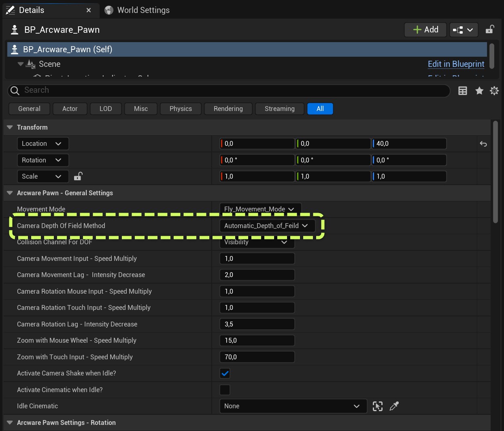Click the pick actor eyedropper for Idle Cinematic
Viewport: 504px width, 431px height.
[x=394, y=406]
